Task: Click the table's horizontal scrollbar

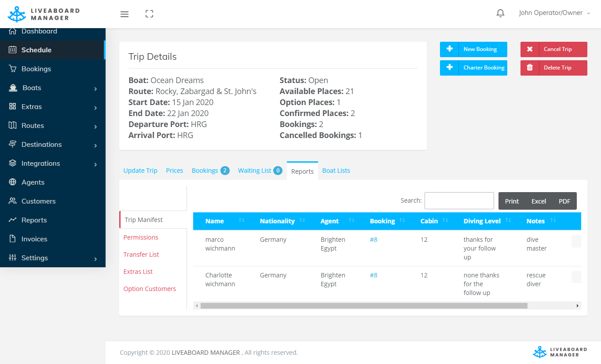Action: pos(363,306)
